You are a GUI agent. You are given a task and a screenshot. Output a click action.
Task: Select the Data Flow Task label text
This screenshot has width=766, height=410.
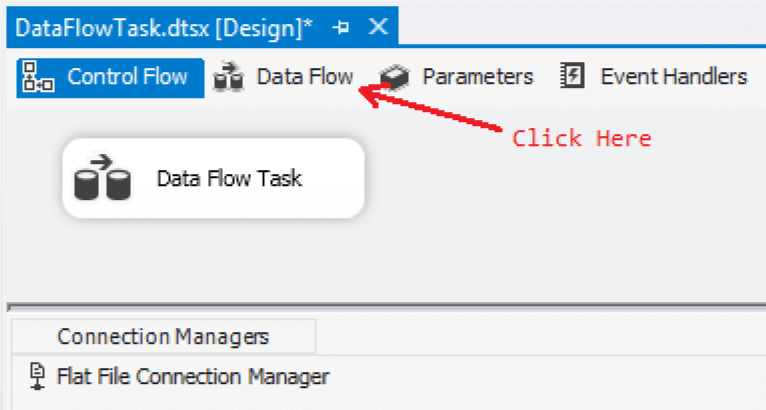point(229,179)
